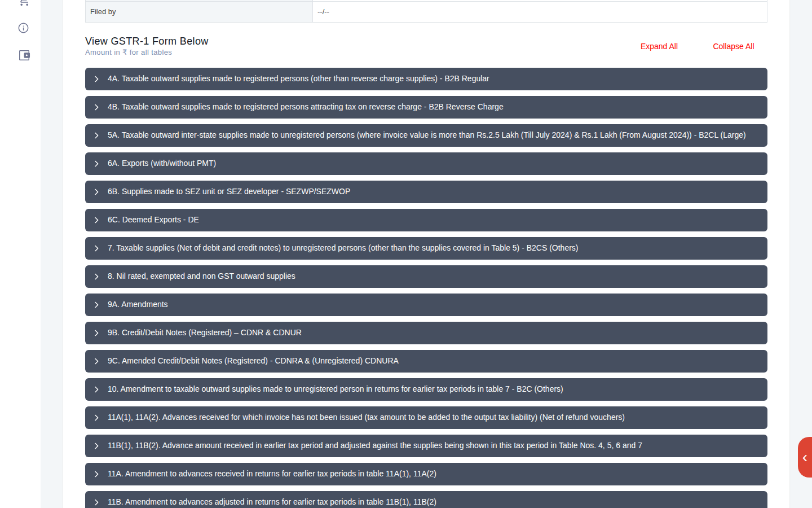Open '6B. Supplies made to SEZ unit' title

coord(229,191)
